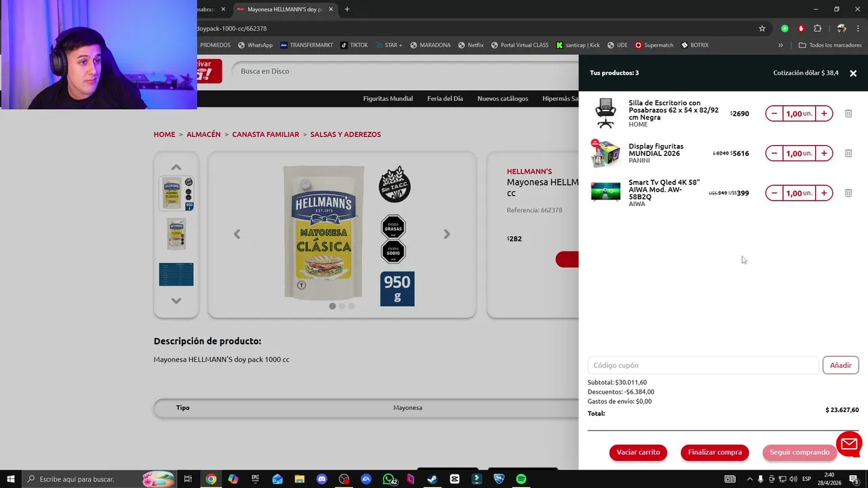
Task: Go to HOME breadcrumb
Action: pyautogui.click(x=164, y=134)
